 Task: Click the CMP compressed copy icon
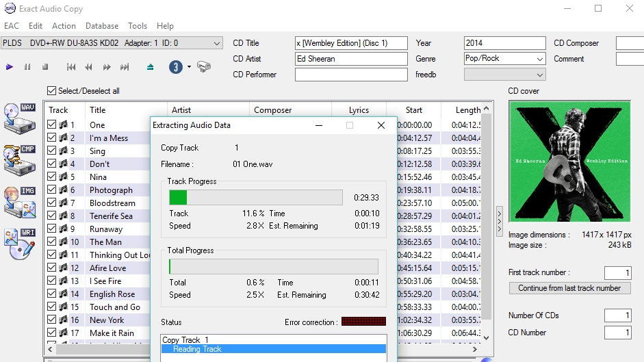20,160
